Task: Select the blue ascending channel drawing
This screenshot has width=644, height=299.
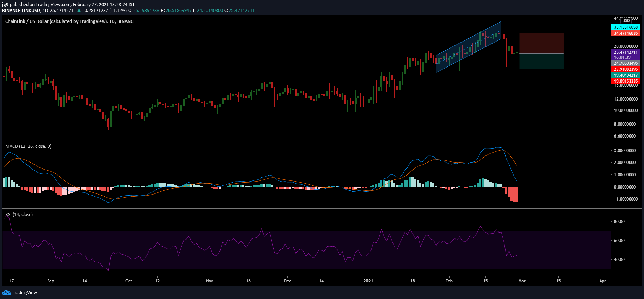Action: click(469, 47)
